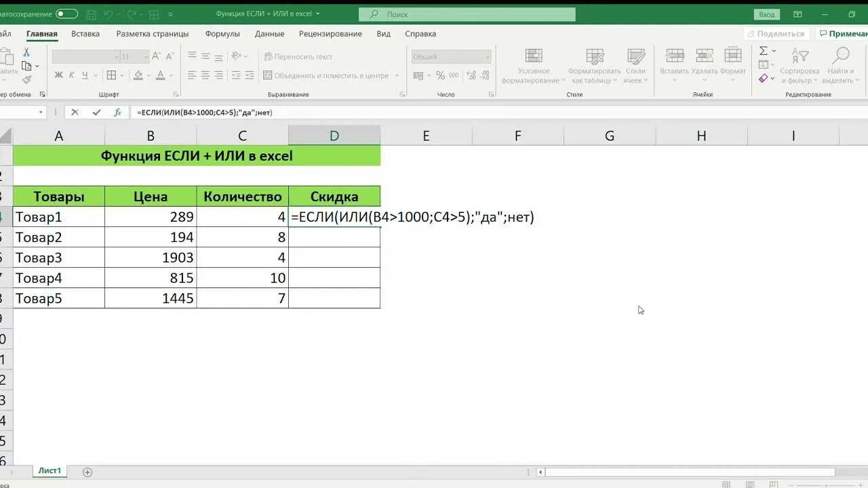Viewport: 868px width, 488px height.
Task: Click the Enter checkmark in formula bar
Action: coord(96,113)
